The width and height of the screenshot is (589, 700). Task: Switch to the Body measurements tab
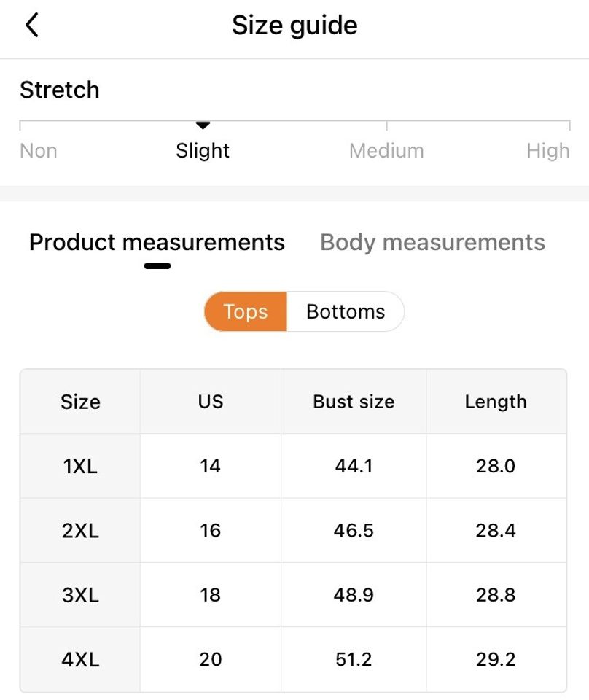[x=432, y=242]
